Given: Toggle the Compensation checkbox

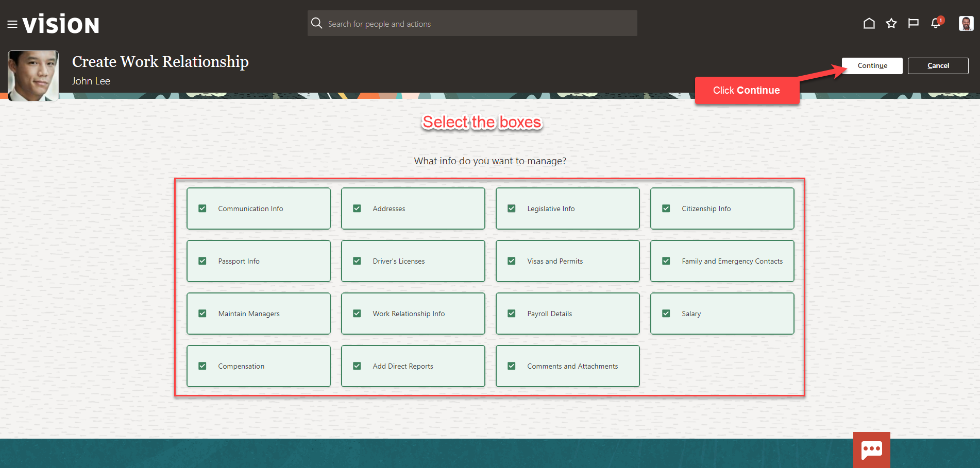Looking at the screenshot, I should (202, 366).
